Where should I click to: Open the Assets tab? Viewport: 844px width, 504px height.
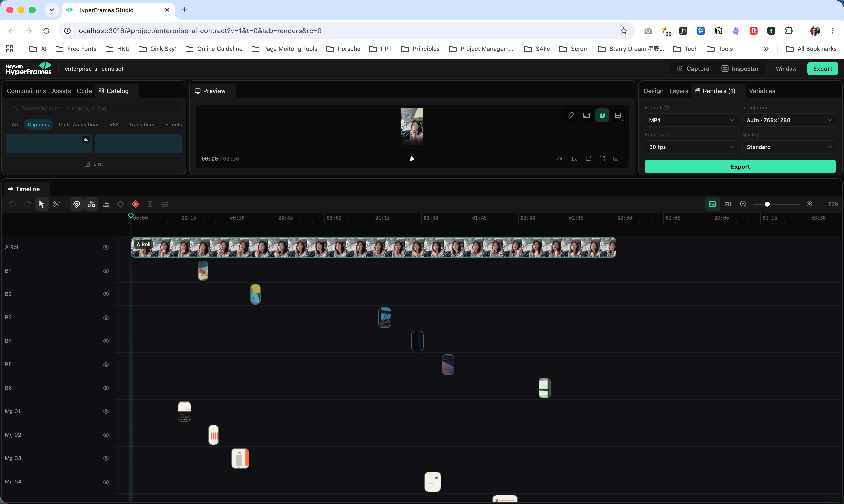pyautogui.click(x=62, y=91)
